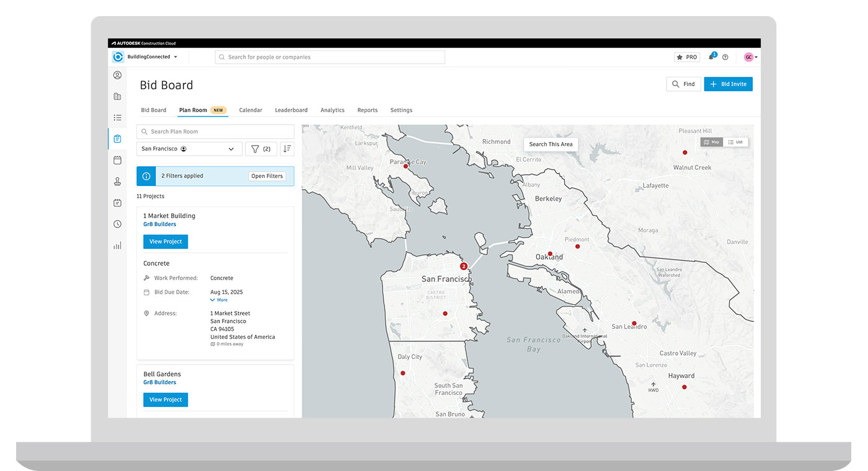Open the companies building icon in sidebar
Image resolution: width=868 pixels, height=471 pixels.
117,97
